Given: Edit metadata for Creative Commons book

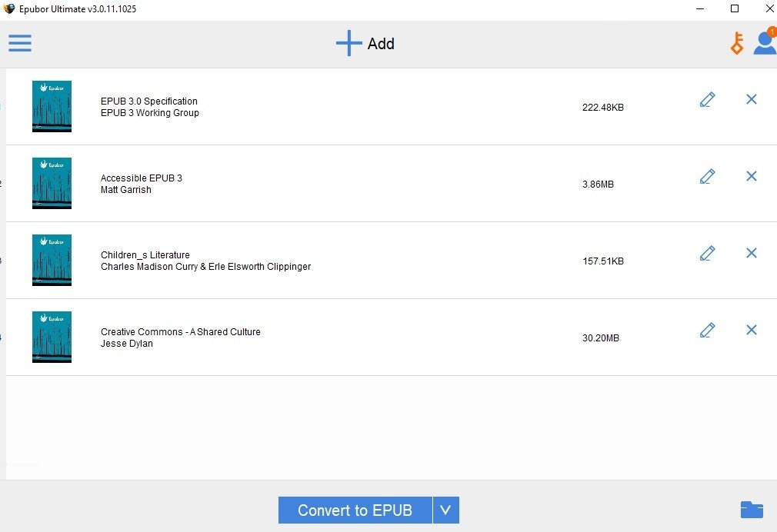Looking at the screenshot, I should [x=707, y=330].
